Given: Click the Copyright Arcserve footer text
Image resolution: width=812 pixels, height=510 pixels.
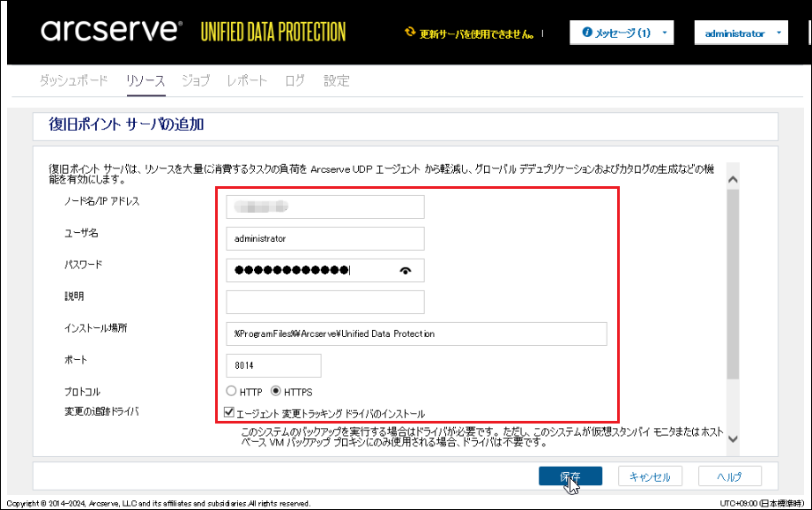Looking at the screenshot, I should pos(159,503).
